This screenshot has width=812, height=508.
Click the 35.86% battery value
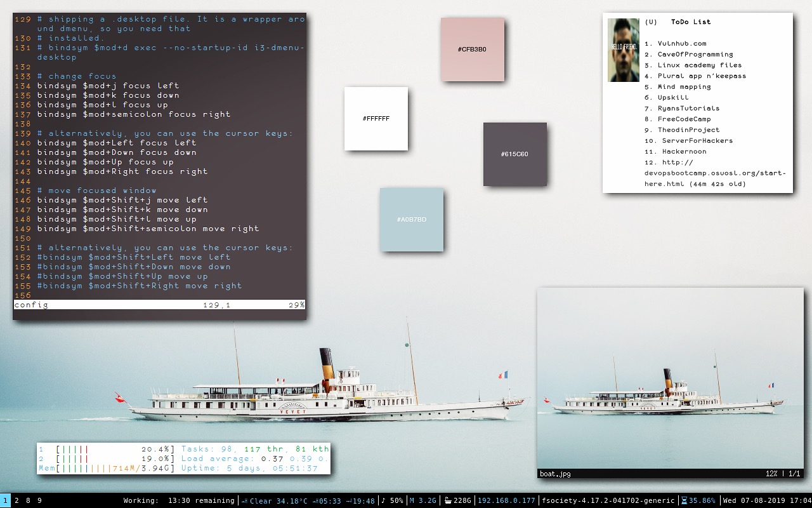(x=702, y=500)
